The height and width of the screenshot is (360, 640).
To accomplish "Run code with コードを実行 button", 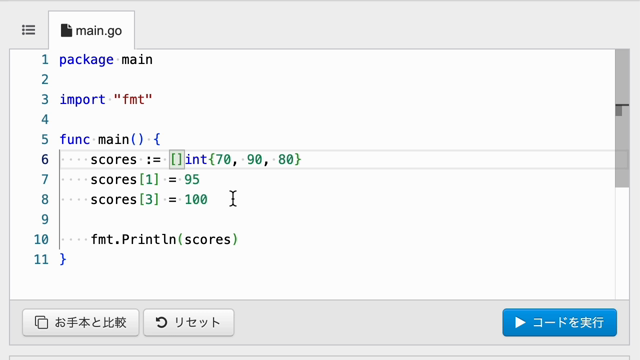I will [560, 322].
